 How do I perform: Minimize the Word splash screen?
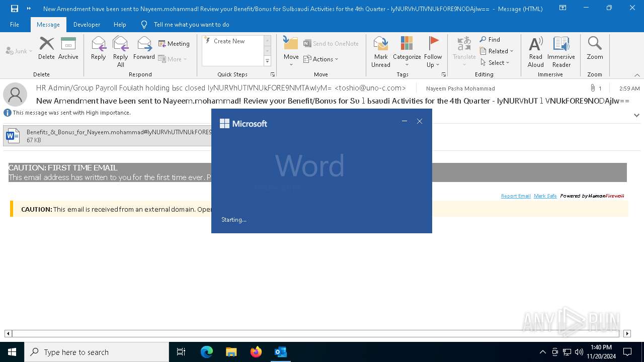pos(404,121)
